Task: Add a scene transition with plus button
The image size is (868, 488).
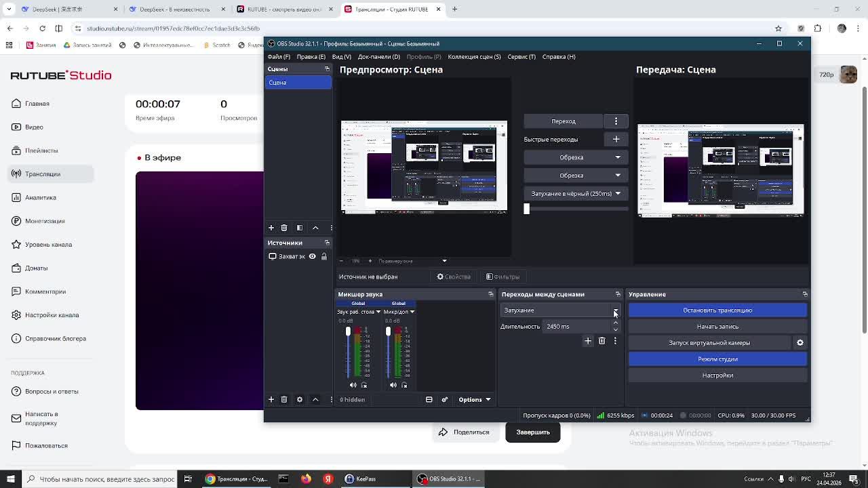Action: [x=588, y=341]
